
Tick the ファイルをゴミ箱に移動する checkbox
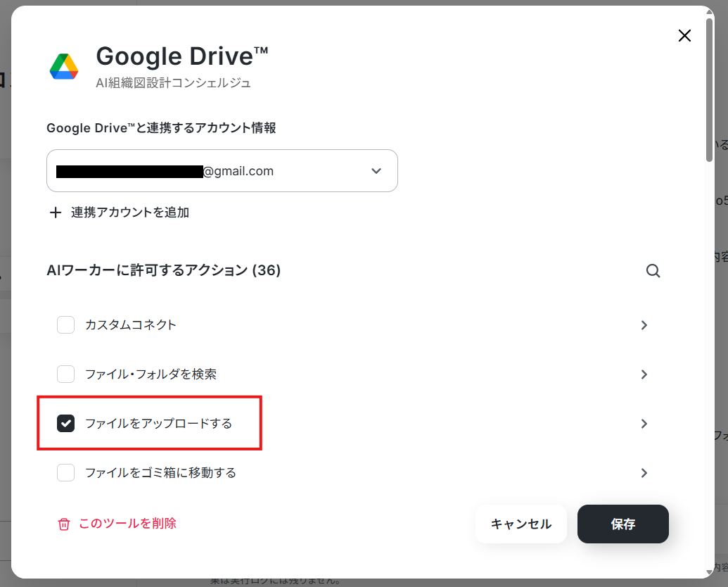(x=65, y=473)
